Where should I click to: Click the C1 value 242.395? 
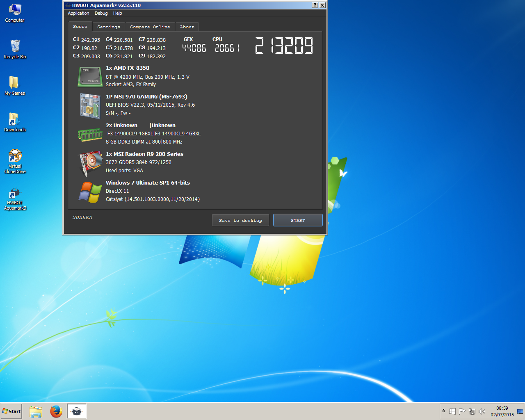click(x=91, y=40)
